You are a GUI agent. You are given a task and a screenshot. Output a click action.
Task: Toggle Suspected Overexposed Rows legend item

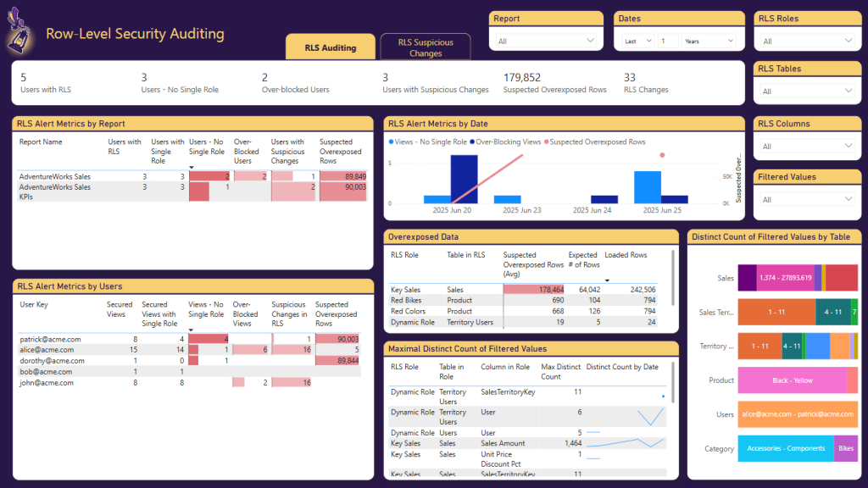(594, 142)
